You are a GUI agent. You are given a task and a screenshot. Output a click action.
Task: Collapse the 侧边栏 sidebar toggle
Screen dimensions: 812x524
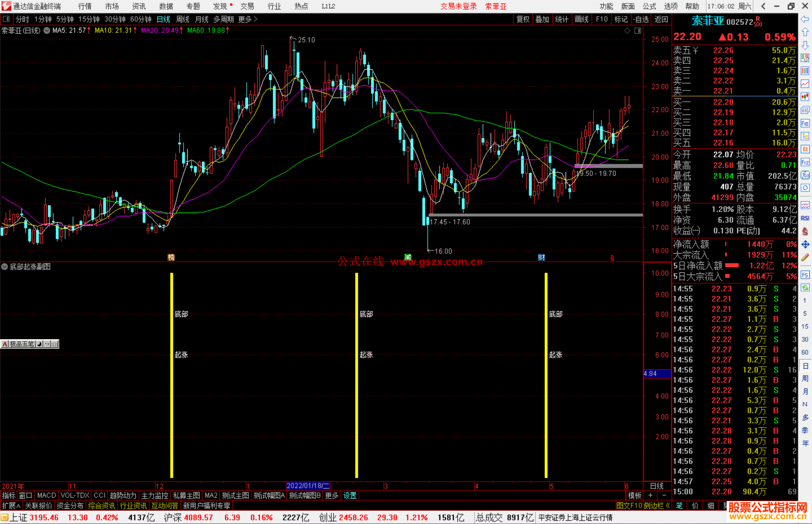pyautogui.click(x=657, y=506)
